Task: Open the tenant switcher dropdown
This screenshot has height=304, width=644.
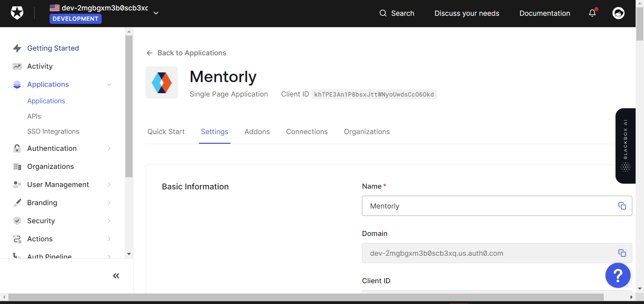Action: point(156,13)
